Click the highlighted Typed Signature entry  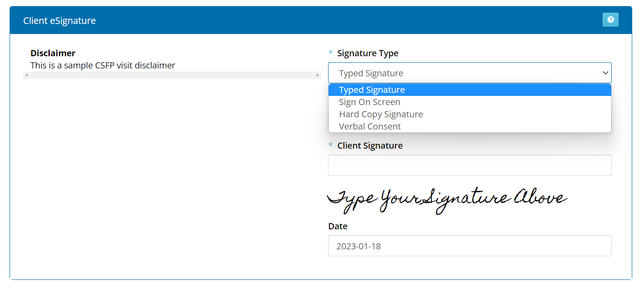point(372,89)
